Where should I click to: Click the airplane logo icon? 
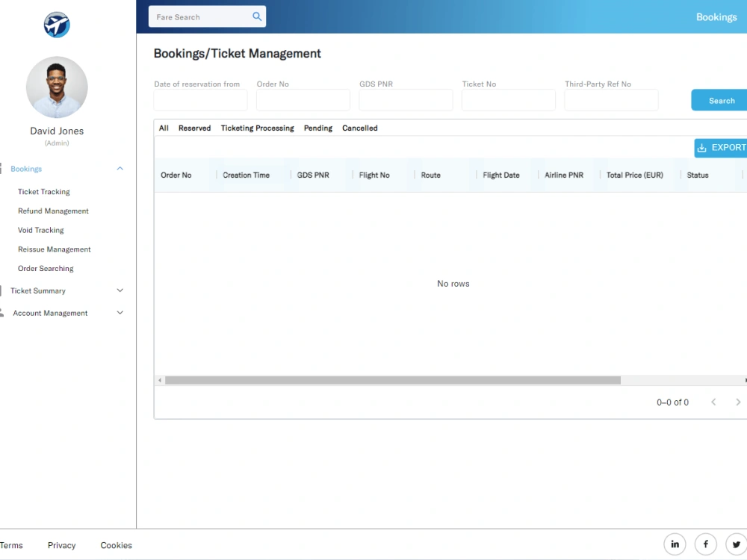point(57,25)
